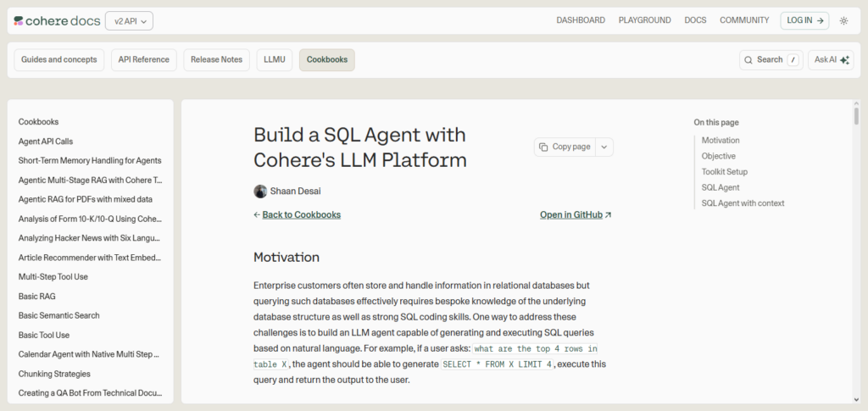The width and height of the screenshot is (868, 411).
Task: Click the 'Build a SQL Agent' page title
Action: (359, 147)
